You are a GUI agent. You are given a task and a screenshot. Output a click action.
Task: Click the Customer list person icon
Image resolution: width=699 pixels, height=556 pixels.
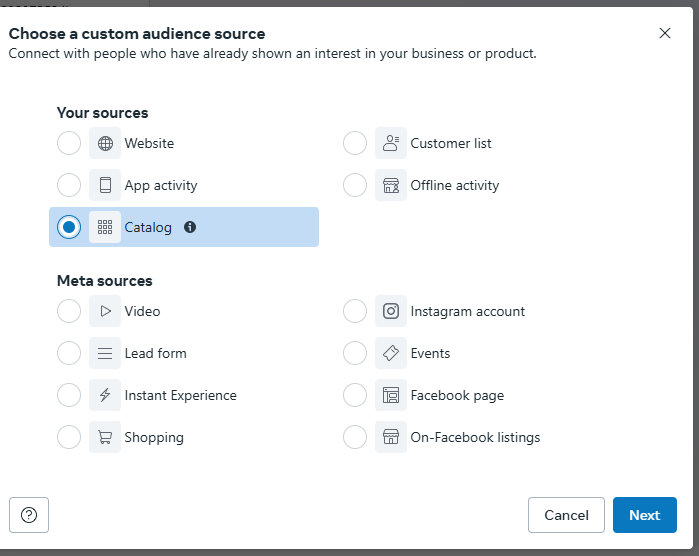[391, 143]
